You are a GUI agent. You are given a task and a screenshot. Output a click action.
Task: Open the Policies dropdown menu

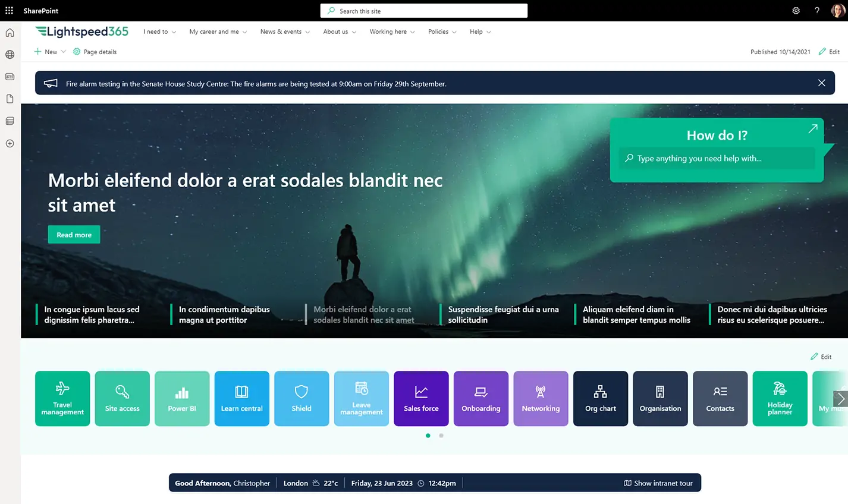pos(442,32)
